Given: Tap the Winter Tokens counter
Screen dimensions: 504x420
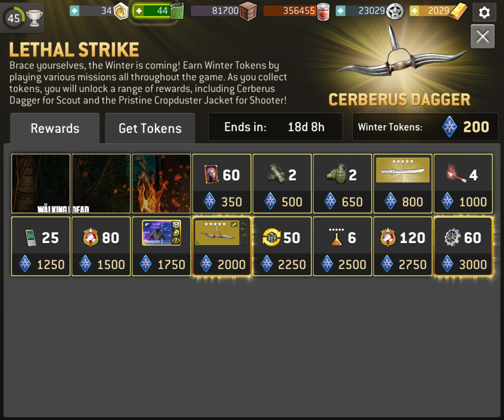Looking at the screenshot, I should [425, 127].
